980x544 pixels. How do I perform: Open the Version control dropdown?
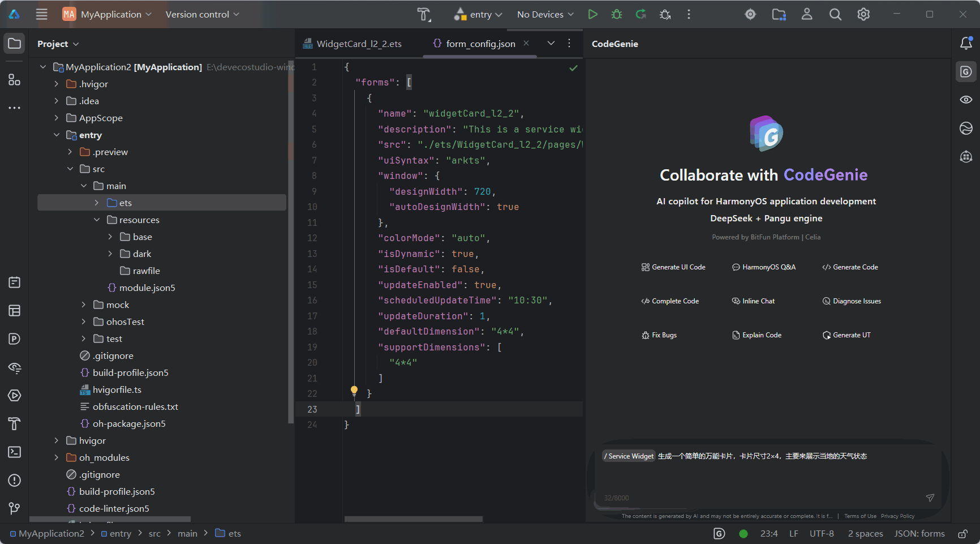[x=202, y=14]
